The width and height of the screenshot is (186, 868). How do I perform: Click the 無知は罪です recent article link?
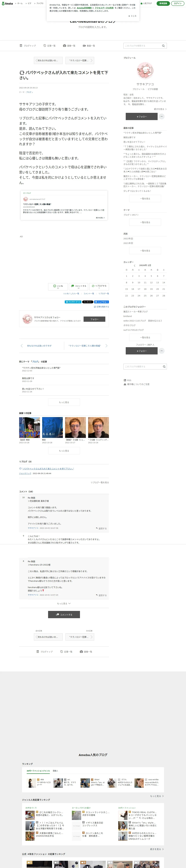129,137
